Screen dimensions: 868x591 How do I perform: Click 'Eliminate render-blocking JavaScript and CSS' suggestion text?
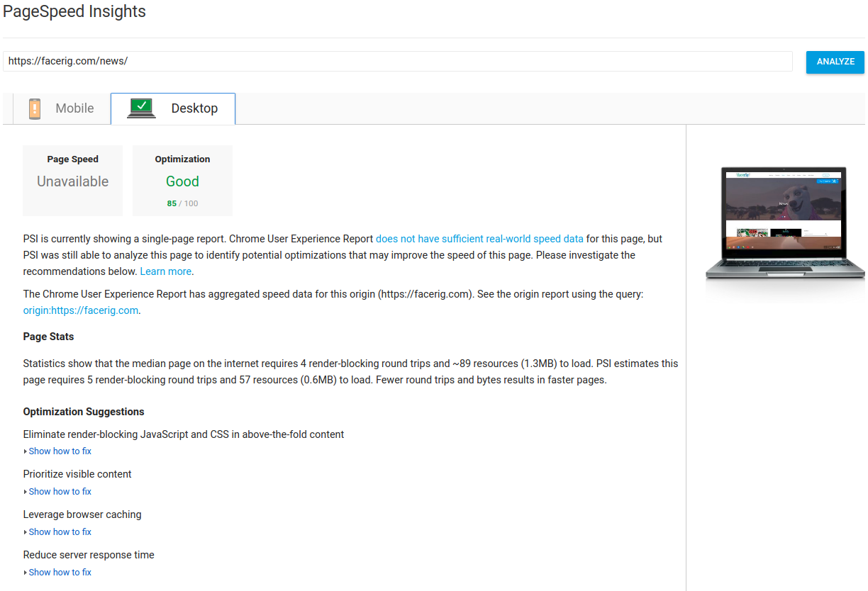(x=184, y=434)
